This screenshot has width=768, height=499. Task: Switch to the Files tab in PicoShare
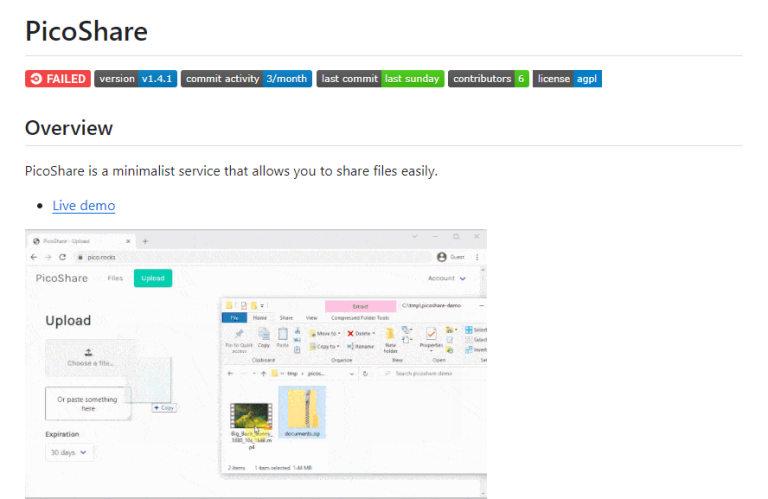click(x=115, y=278)
